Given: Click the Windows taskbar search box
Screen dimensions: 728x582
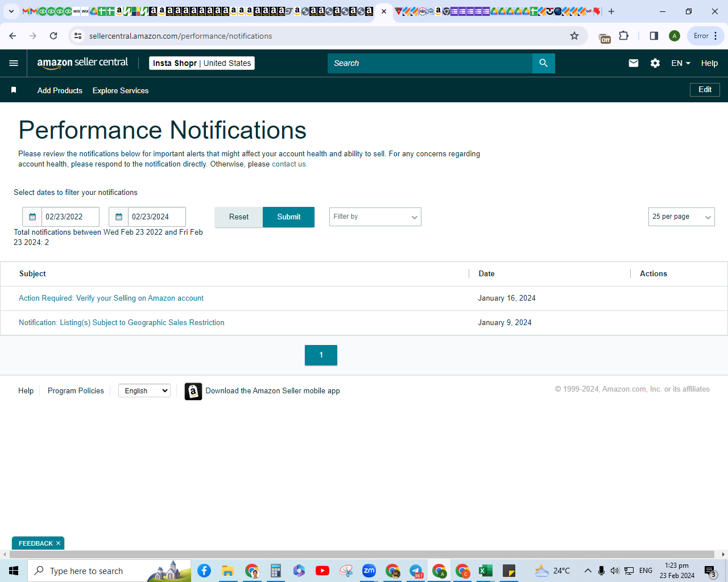Looking at the screenshot, I should click(x=109, y=571).
